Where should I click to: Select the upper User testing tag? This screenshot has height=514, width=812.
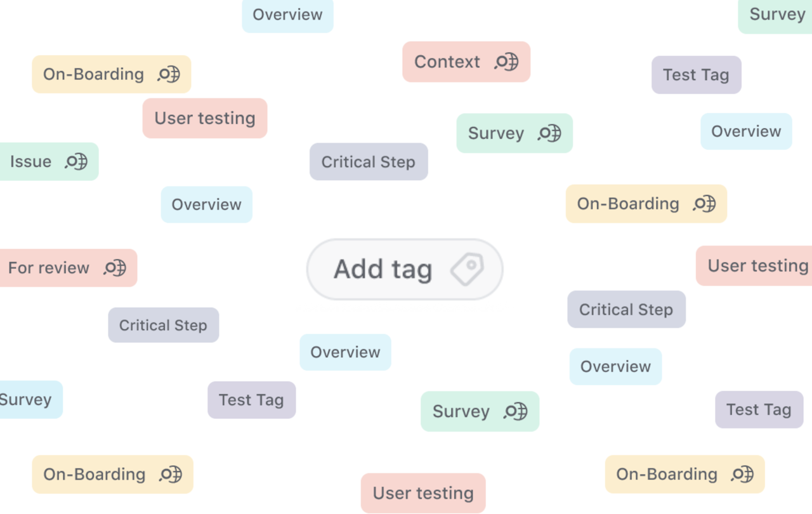click(x=204, y=119)
